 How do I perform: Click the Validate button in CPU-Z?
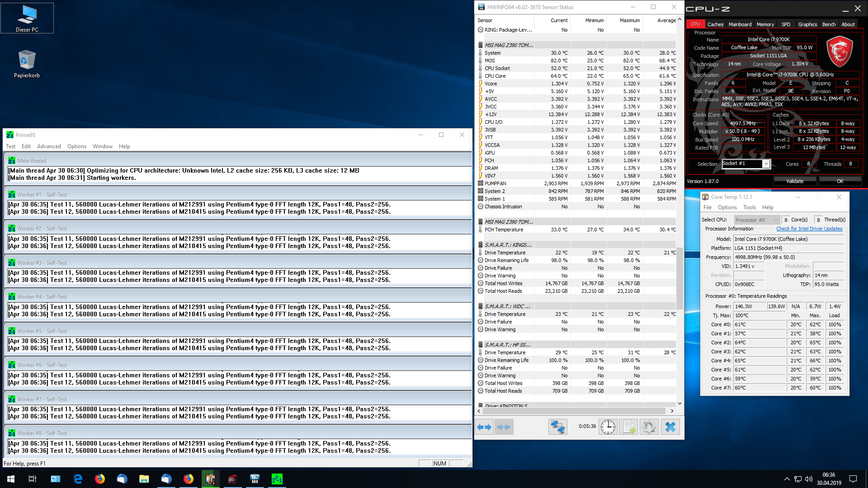795,181
